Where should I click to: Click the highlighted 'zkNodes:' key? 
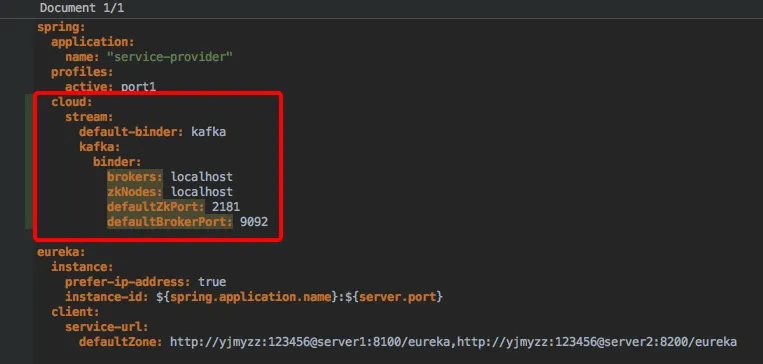click(x=135, y=192)
